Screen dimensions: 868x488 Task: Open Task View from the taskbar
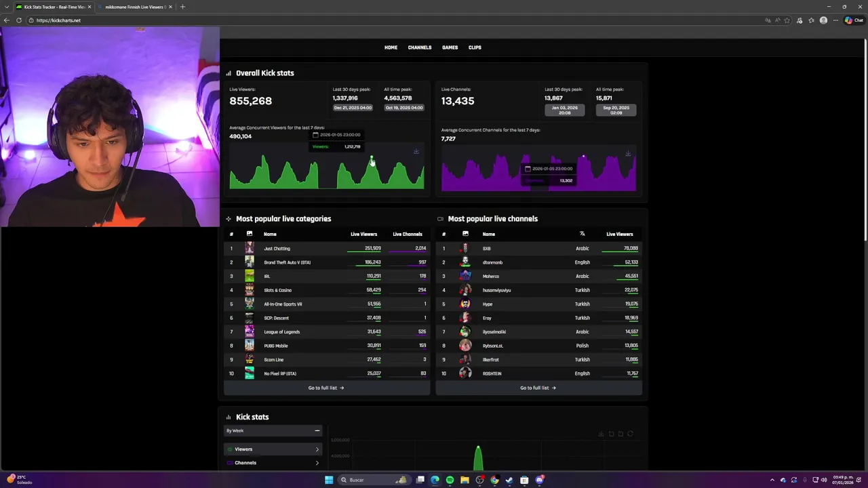(x=420, y=480)
